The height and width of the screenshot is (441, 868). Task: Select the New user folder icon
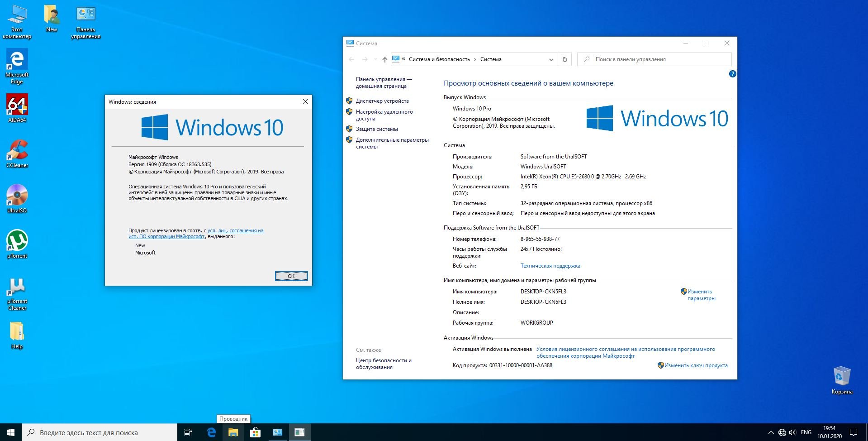point(52,19)
